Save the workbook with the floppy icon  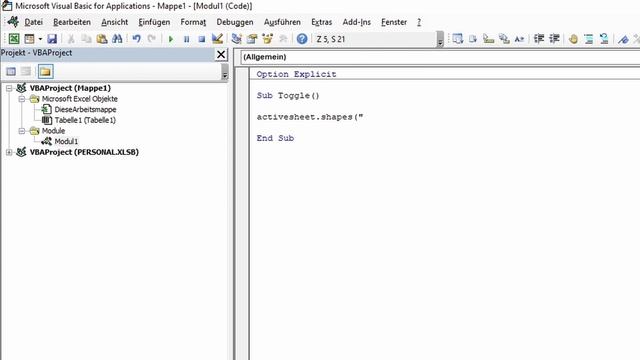[52, 39]
